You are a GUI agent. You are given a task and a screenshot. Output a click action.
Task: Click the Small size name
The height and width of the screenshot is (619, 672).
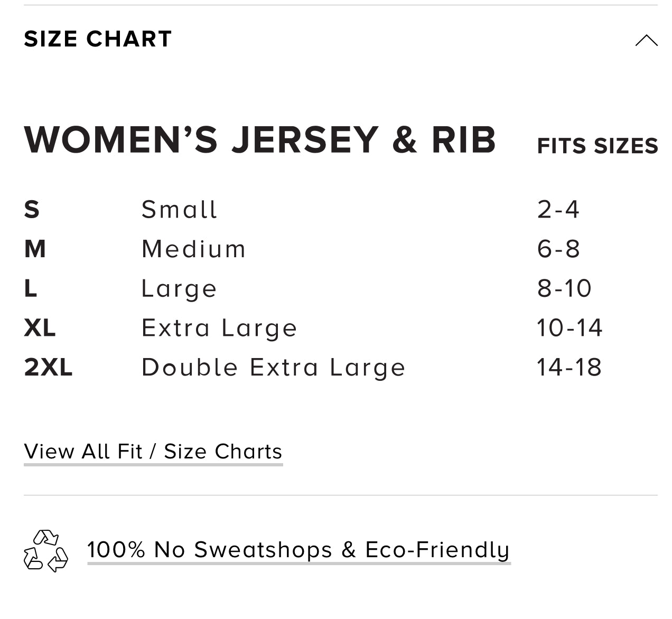pos(179,210)
